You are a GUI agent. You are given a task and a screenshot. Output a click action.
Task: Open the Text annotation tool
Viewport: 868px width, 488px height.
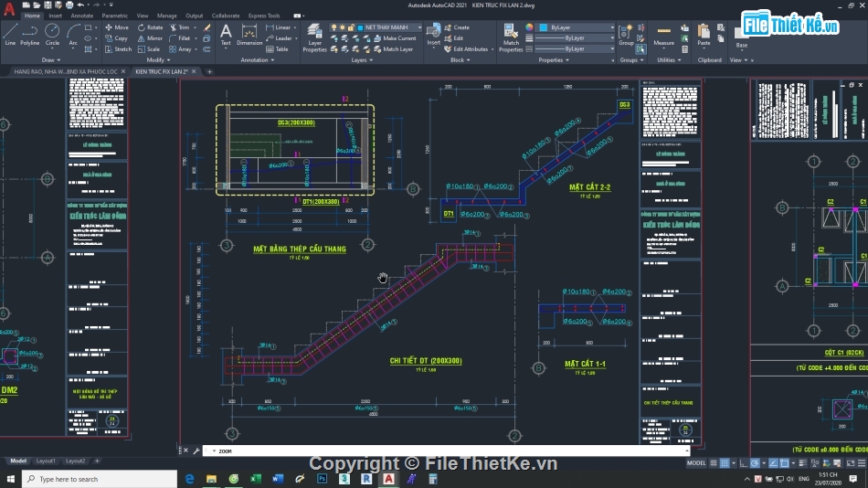click(x=226, y=35)
